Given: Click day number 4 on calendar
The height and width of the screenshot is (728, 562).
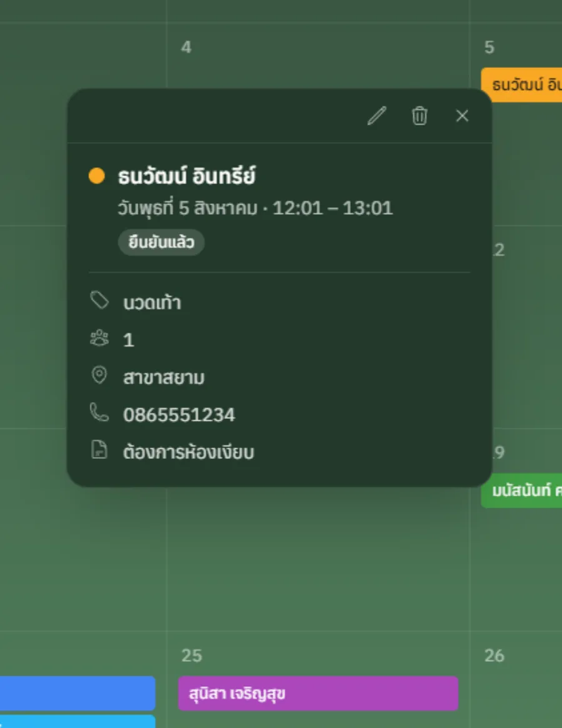Looking at the screenshot, I should click(x=186, y=47).
